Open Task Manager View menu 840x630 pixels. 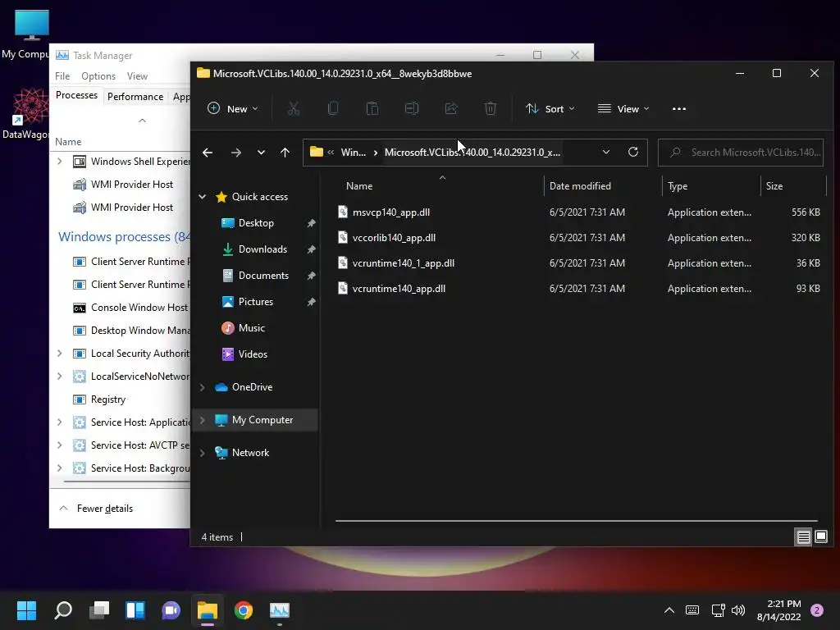pos(137,76)
